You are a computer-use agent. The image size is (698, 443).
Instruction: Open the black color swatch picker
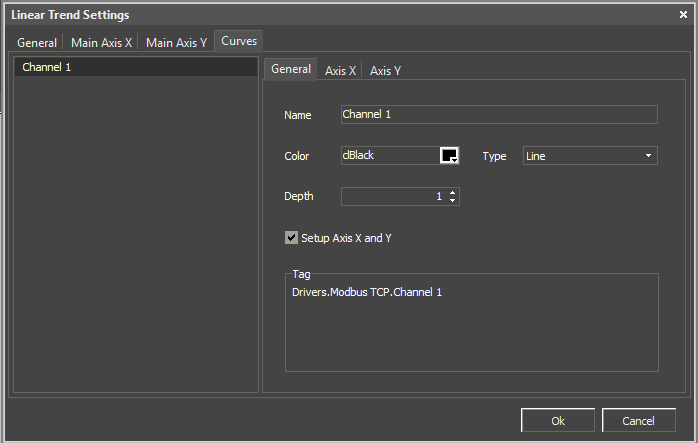[x=449, y=155]
